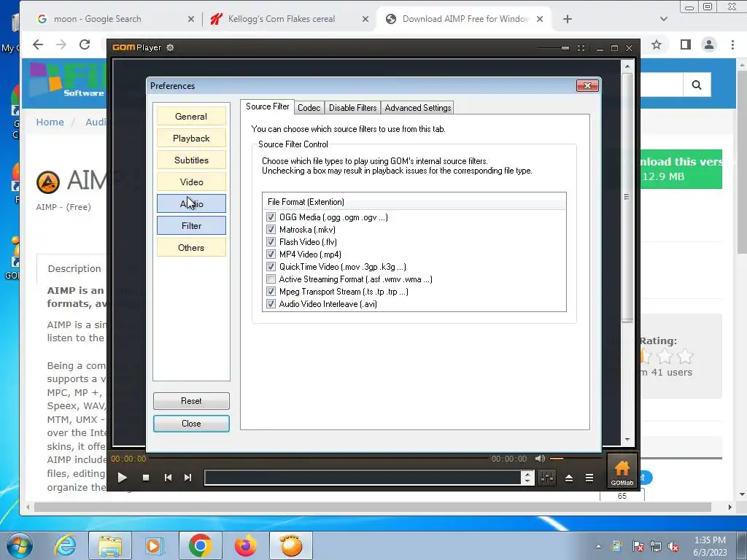Close the Download AIMP tab
747x560 pixels.
point(540,19)
